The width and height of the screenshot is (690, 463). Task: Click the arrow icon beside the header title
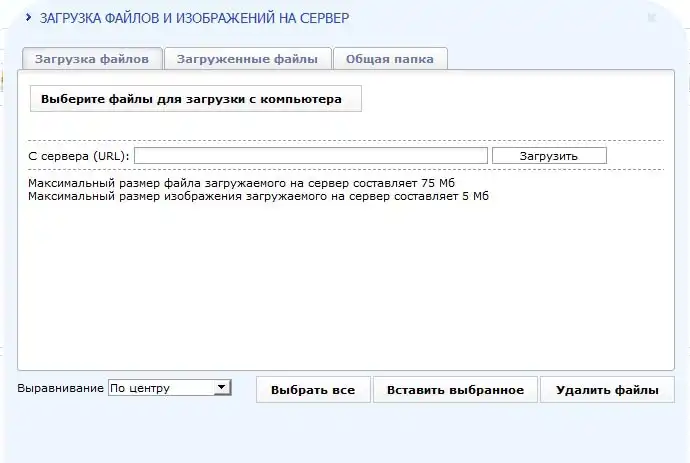pyautogui.click(x=28, y=18)
